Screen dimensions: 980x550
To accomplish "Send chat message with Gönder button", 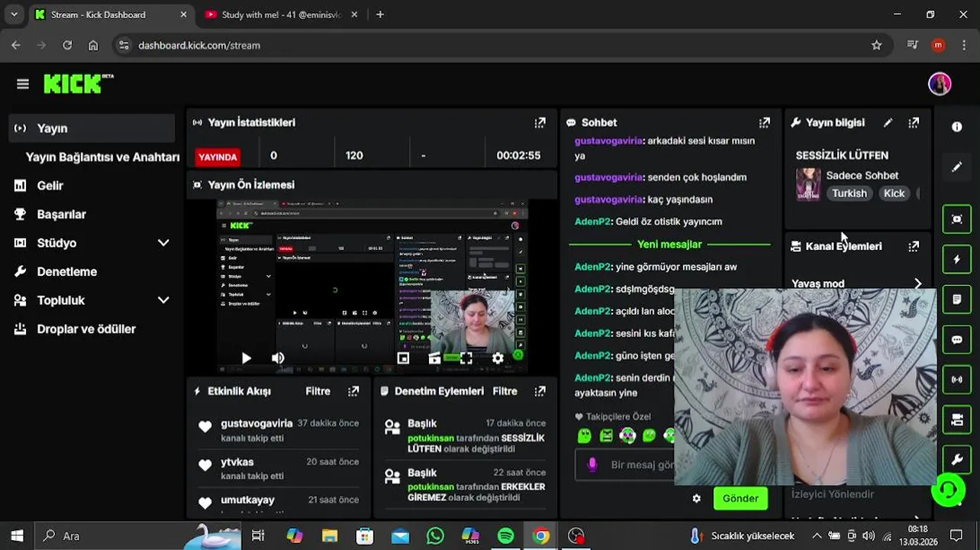I will pos(740,498).
